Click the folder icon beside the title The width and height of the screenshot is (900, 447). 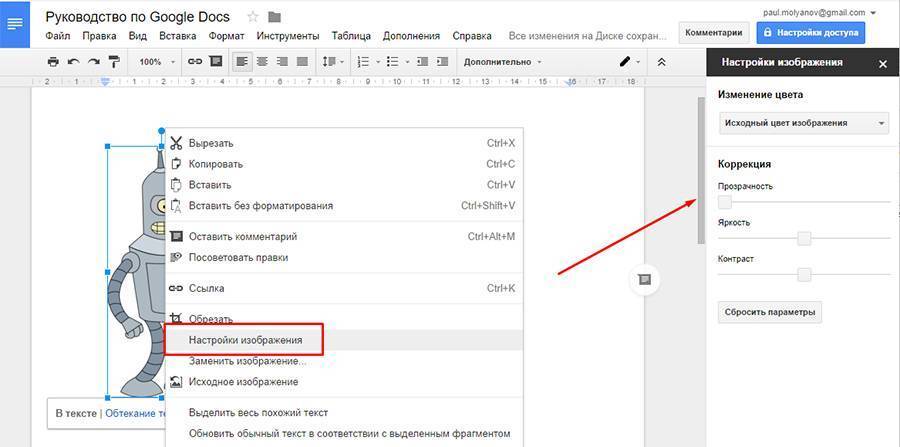(x=274, y=17)
